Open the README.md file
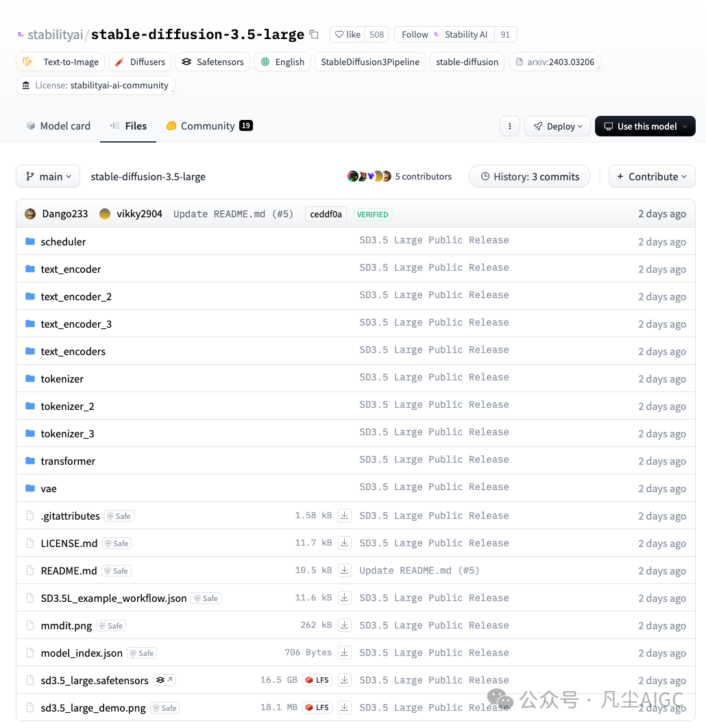The height and width of the screenshot is (728, 706). pyautogui.click(x=69, y=570)
